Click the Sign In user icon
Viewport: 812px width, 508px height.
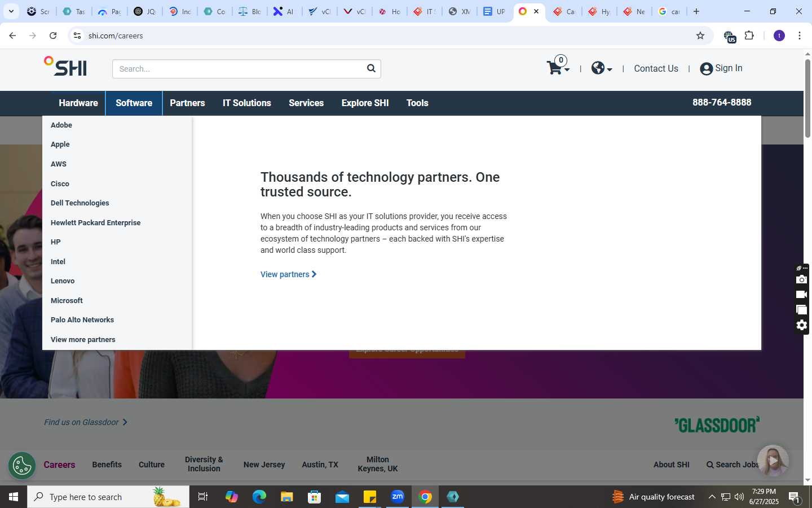pyautogui.click(x=706, y=69)
